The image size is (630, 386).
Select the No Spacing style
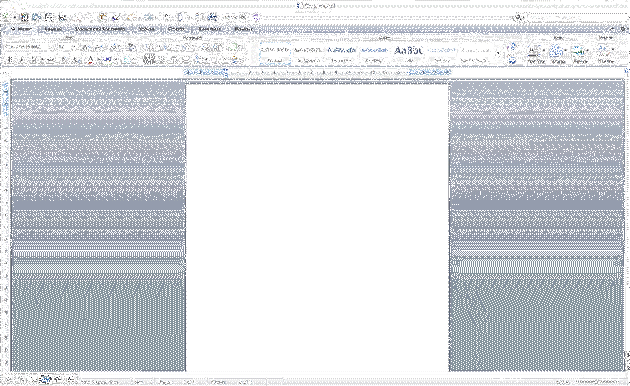tap(308, 54)
